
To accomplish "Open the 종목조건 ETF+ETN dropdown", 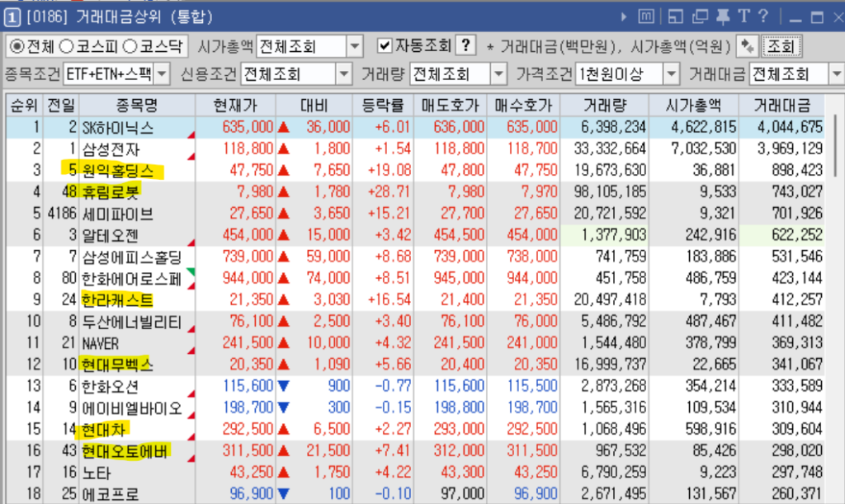I will [161, 75].
